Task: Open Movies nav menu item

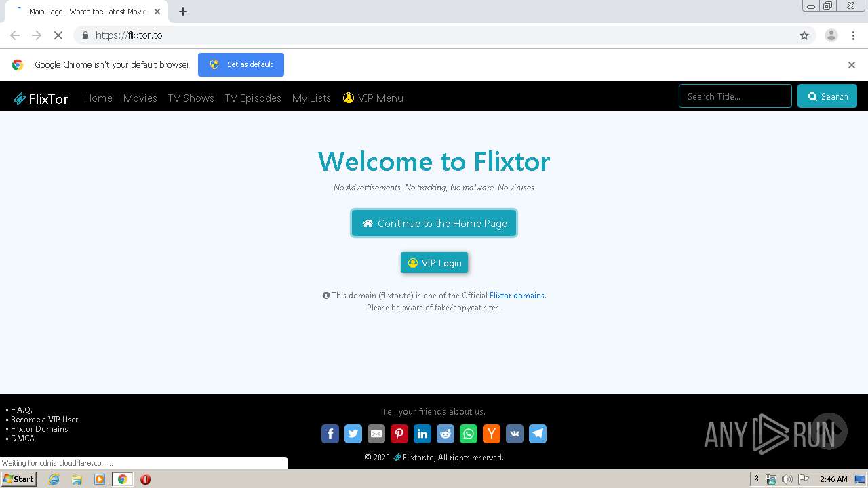Action: (x=140, y=98)
